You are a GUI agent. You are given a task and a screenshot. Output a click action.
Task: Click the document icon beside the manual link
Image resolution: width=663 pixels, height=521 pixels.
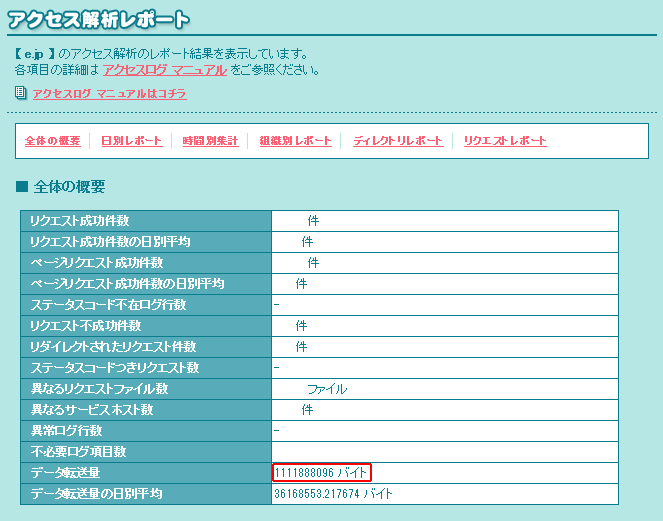point(21,93)
